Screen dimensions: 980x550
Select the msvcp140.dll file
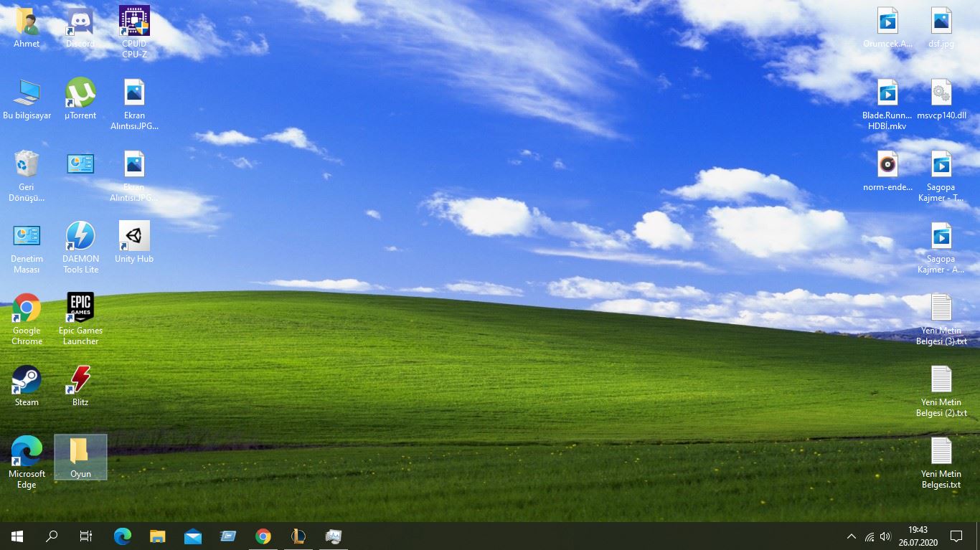(x=941, y=100)
